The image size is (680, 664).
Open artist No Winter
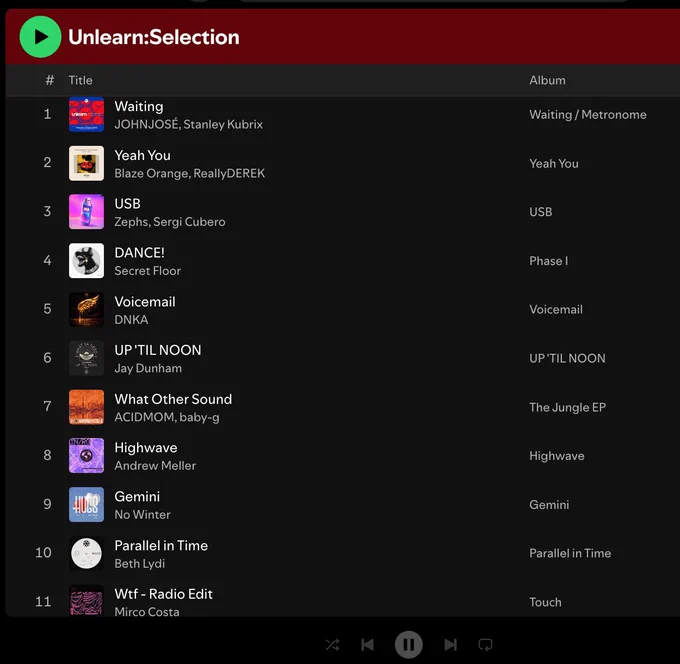tap(142, 515)
